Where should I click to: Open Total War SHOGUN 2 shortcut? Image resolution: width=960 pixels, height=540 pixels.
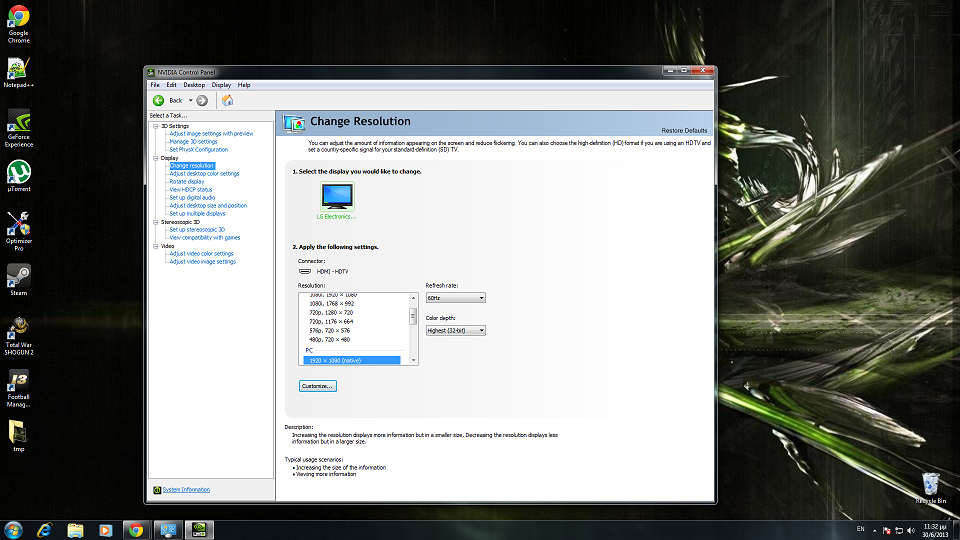pos(18,336)
